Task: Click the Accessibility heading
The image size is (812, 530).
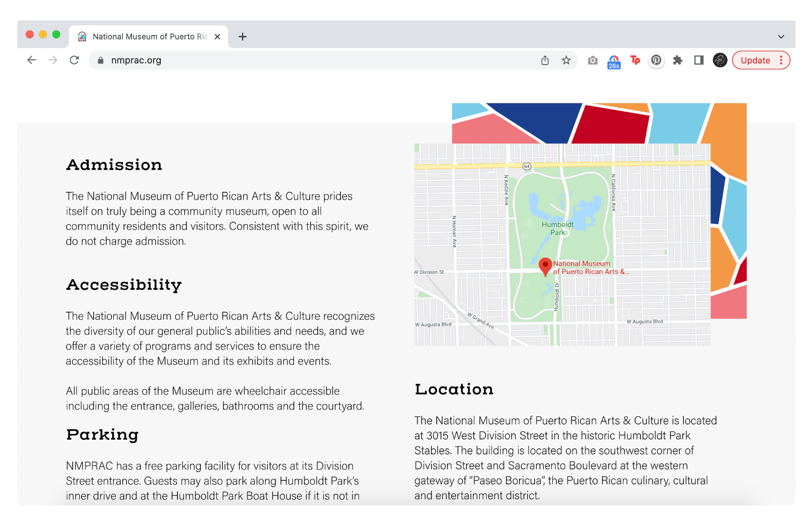Action: click(x=124, y=285)
